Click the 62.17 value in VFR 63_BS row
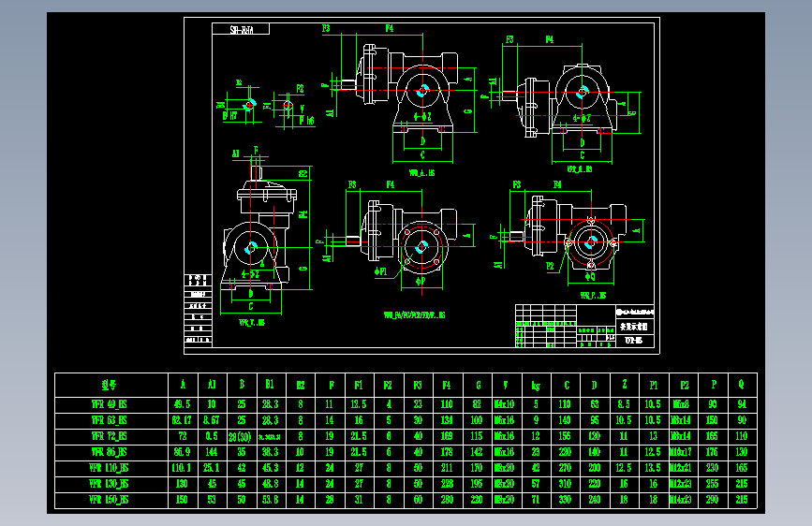 183,420
